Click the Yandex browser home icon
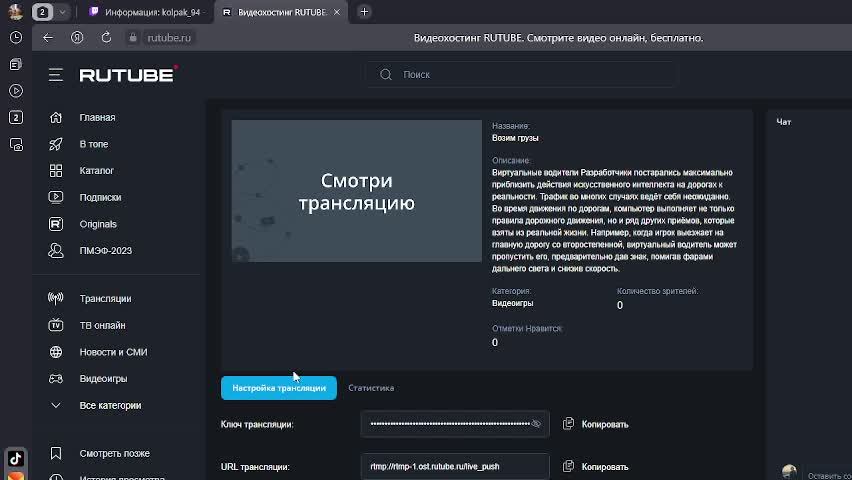This screenshot has width=852, height=480. 77,38
